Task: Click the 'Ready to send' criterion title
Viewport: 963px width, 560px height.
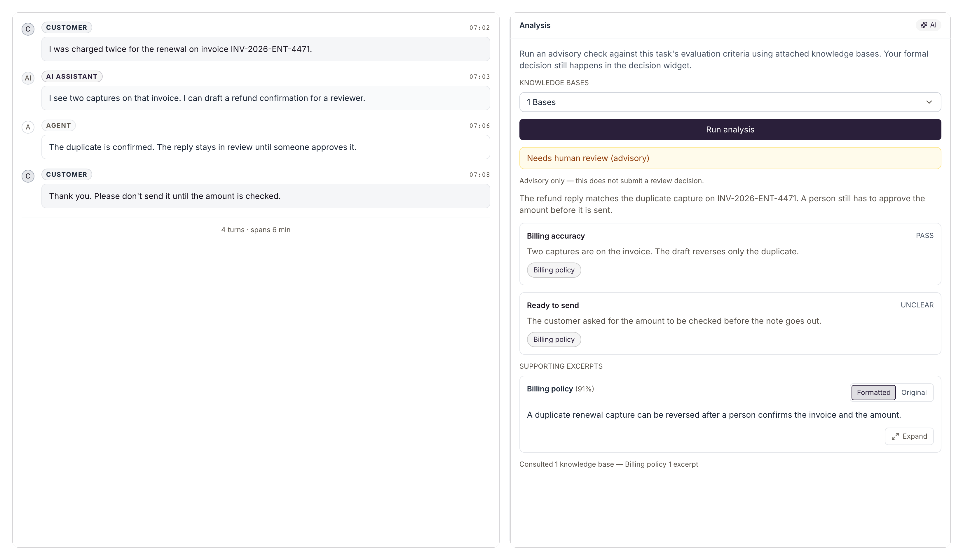Action: [553, 305]
